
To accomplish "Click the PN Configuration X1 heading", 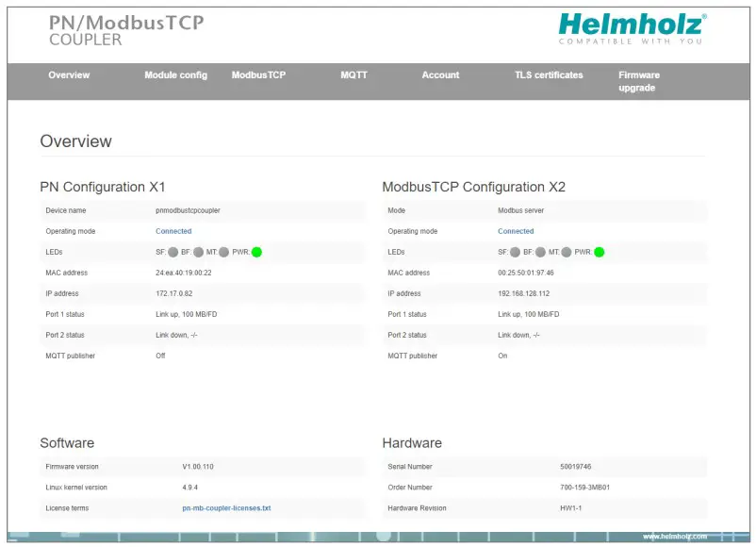I will pos(103,187).
